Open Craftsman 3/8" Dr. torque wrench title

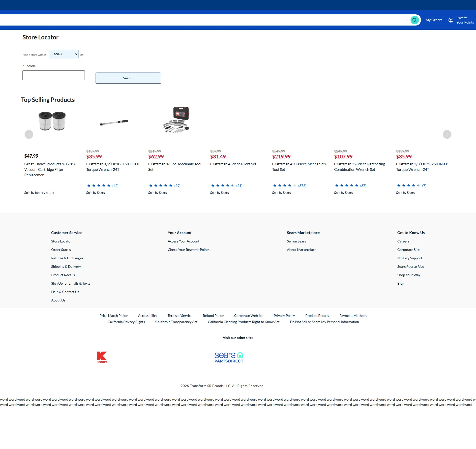click(422, 167)
